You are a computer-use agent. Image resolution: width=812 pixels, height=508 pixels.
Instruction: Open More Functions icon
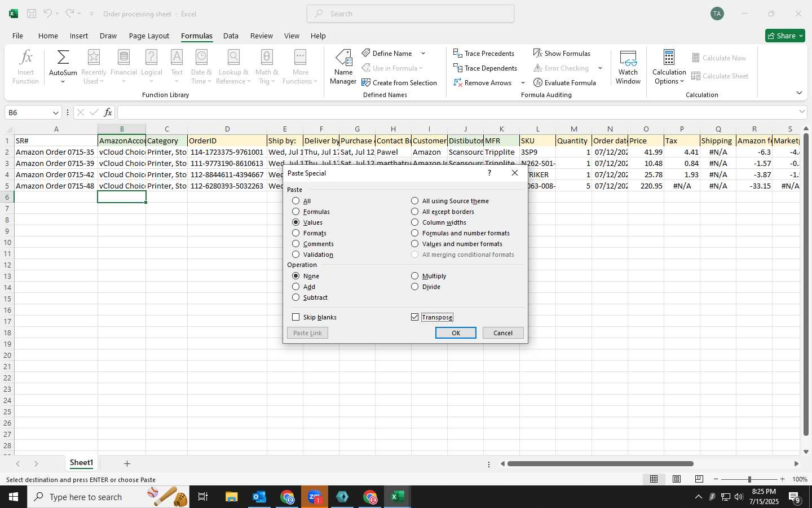[x=300, y=57]
